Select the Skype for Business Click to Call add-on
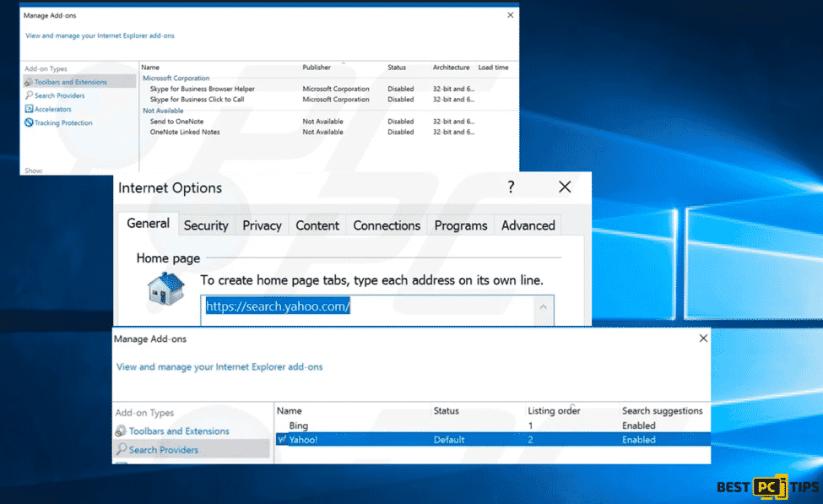Viewport: 823px width, 504px height. [197, 100]
